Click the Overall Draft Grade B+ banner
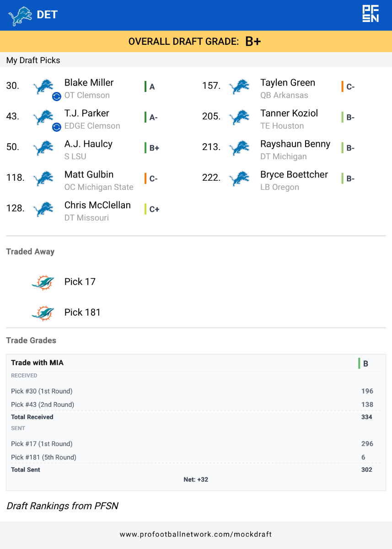The width and height of the screenshot is (392, 549). (195, 41)
